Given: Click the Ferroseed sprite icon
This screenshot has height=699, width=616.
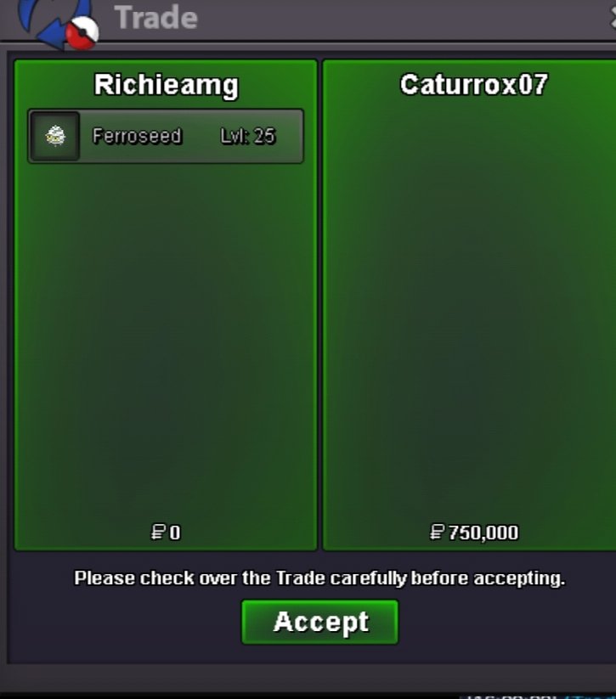Looking at the screenshot, I should [55, 136].
